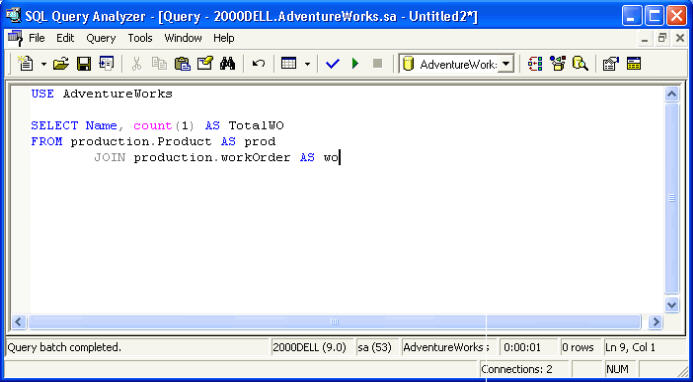Click the horizontal scrollbar right arrow
This screenshot has width=693, height=382.
(x=655, y=322)
